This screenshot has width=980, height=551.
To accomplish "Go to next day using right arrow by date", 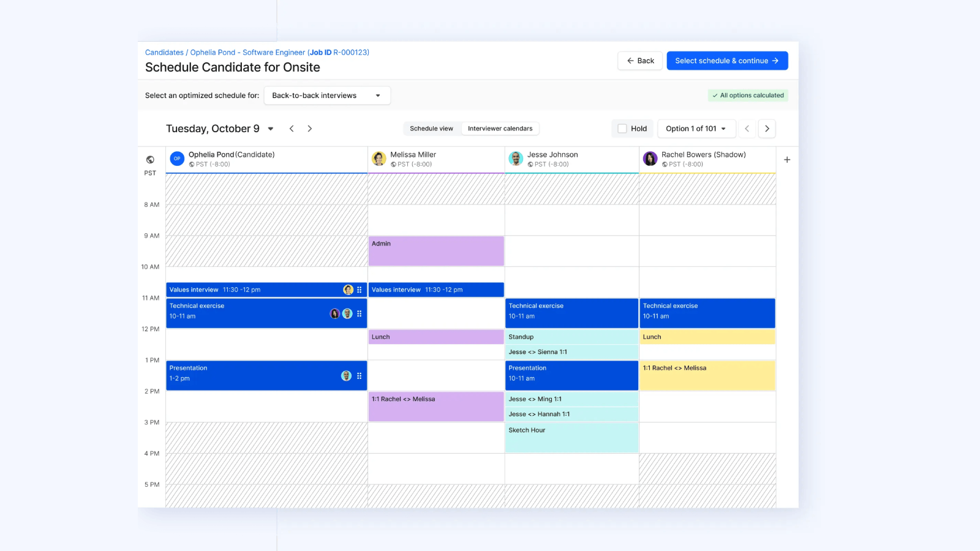I will pyautogui.click(x=310, y=129).
